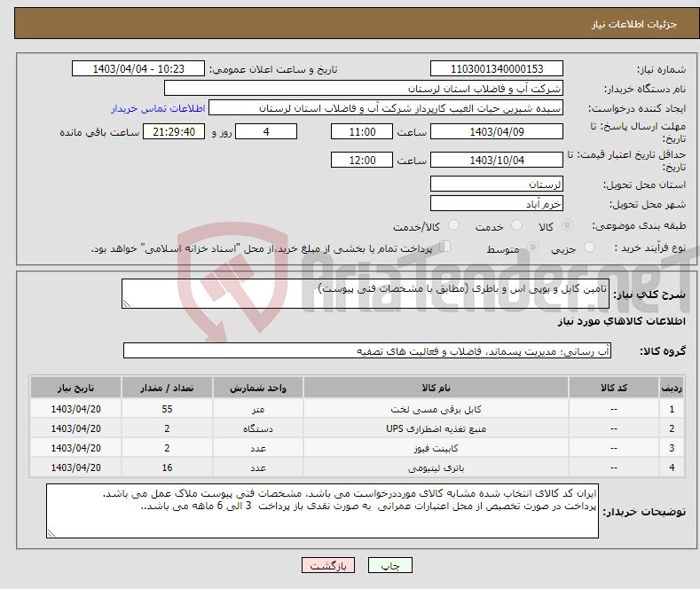Select the row باتری لیتیومی
700x589 pixels.
358,467
